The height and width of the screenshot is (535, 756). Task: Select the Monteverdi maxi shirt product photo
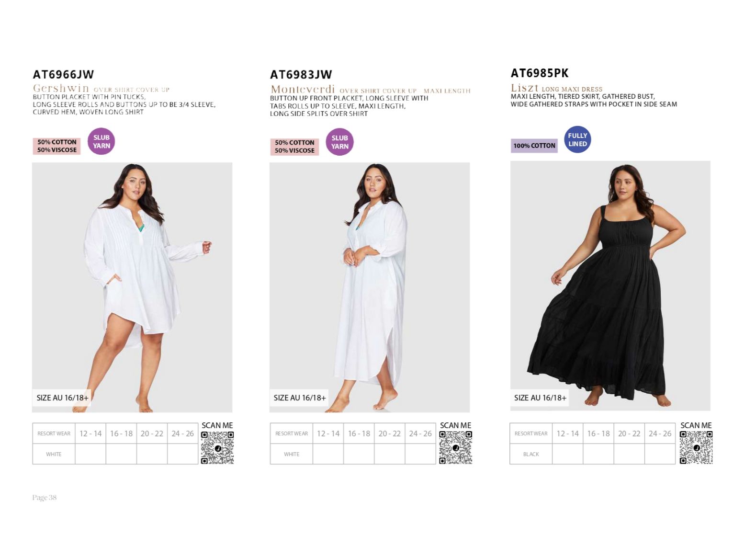coord(370,287)
